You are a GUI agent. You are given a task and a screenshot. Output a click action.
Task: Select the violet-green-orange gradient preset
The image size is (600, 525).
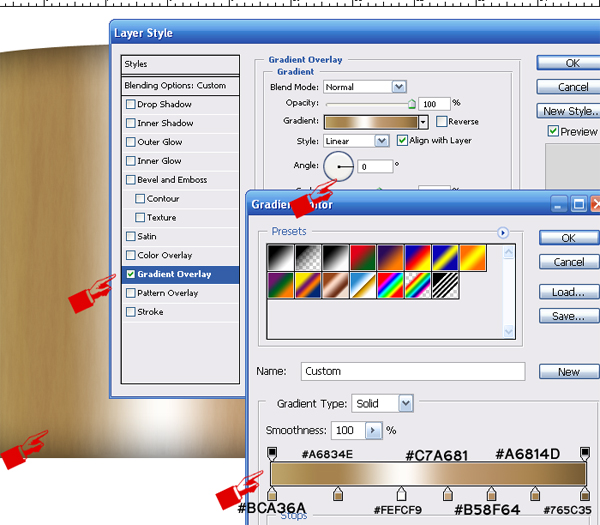(280, 285)
